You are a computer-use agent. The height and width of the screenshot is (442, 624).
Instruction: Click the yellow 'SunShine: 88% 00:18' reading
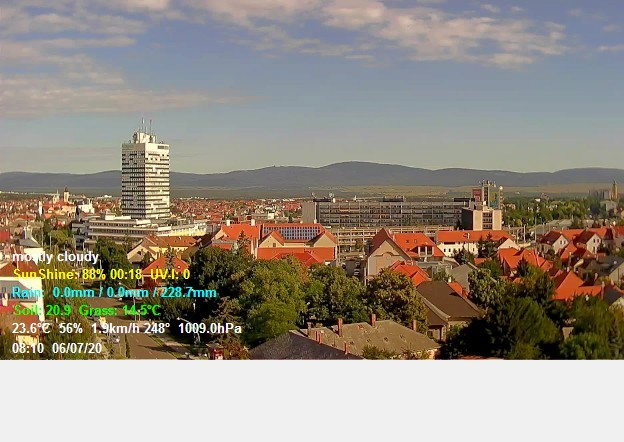78,275
